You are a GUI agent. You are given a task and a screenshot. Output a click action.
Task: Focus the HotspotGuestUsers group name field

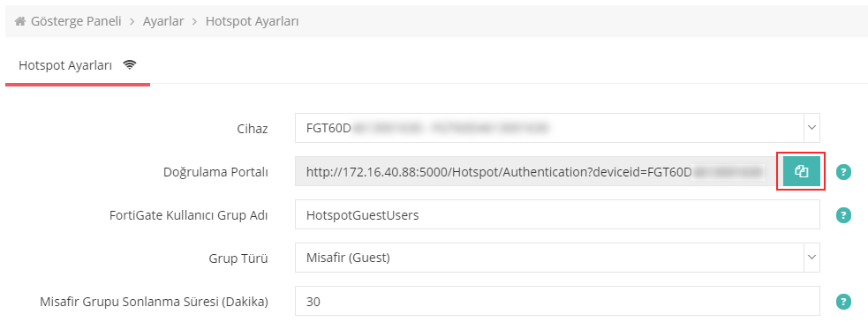557,214
